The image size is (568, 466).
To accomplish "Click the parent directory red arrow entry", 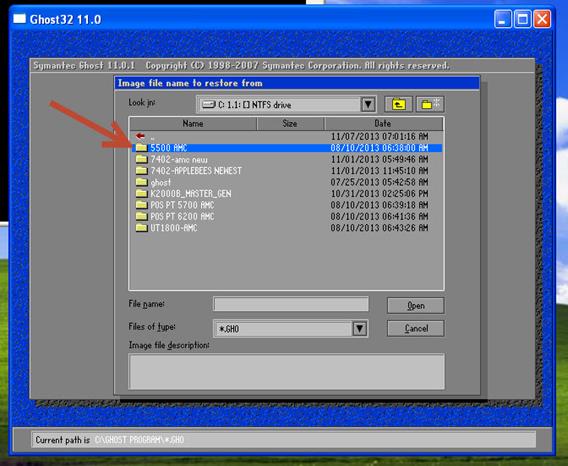I will pos(140,136).
